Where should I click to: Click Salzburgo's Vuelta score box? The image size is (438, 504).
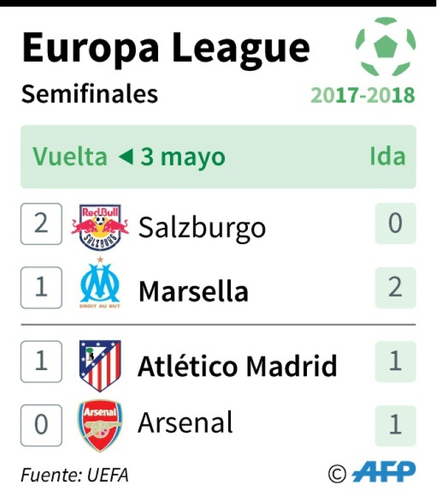pos(41,224)
